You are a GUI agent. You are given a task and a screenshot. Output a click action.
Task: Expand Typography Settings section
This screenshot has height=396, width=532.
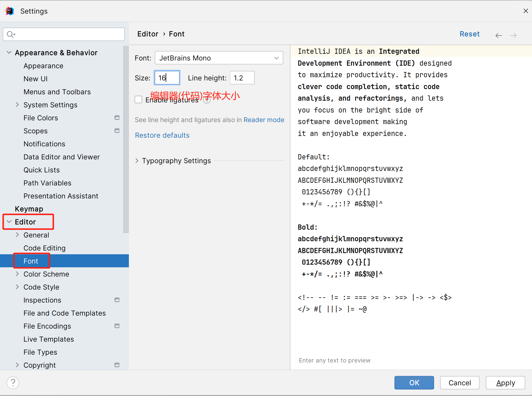[x=137, y=161]
